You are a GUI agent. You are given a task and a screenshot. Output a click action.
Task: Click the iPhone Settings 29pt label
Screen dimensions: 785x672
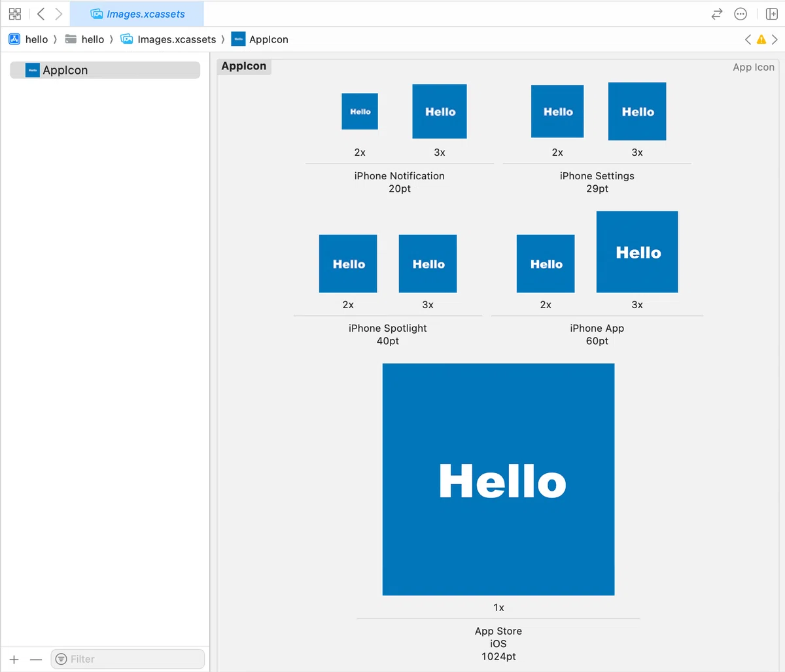point(597,182)
